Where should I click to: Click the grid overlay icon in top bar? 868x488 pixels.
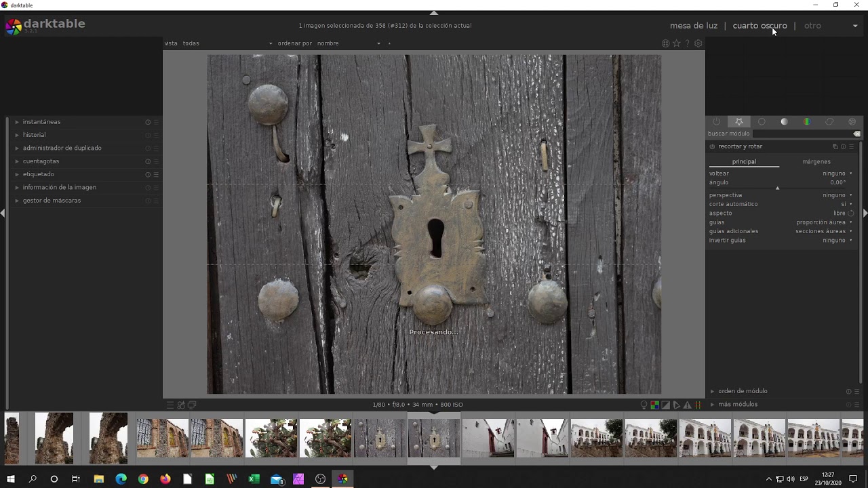click(x=665, y=43)
